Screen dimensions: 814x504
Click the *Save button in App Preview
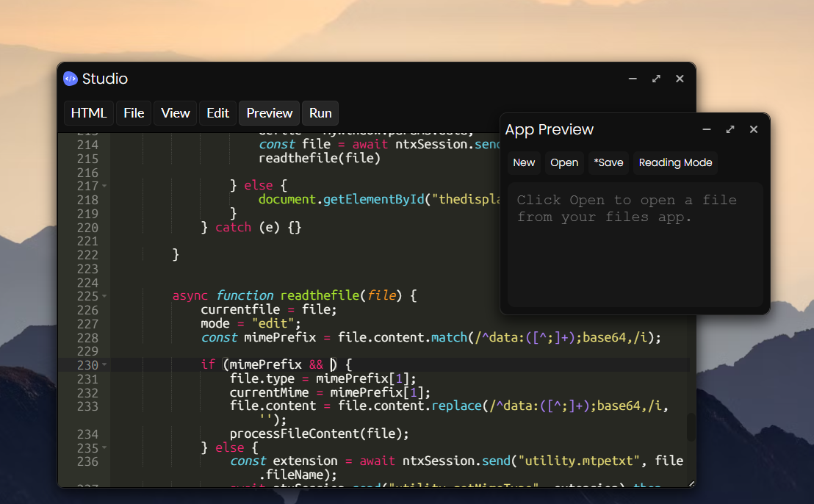(x=608, y=162)
